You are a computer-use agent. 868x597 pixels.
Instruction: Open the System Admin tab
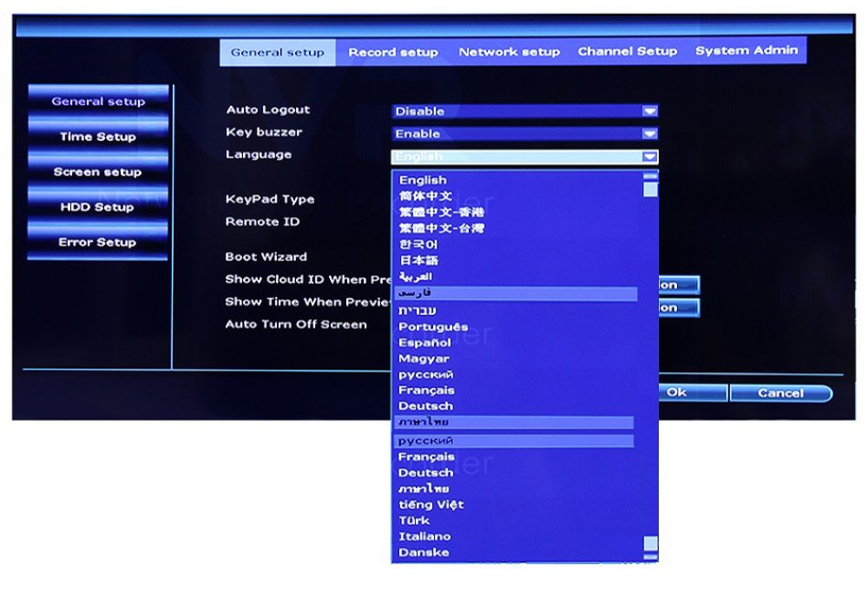(x=746, y=51)
